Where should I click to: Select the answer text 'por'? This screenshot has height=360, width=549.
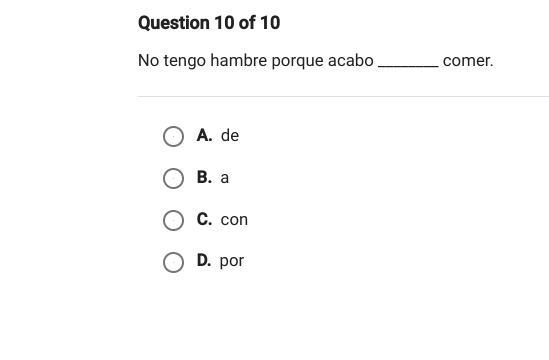pyautogui.click(x=232, y=261)
